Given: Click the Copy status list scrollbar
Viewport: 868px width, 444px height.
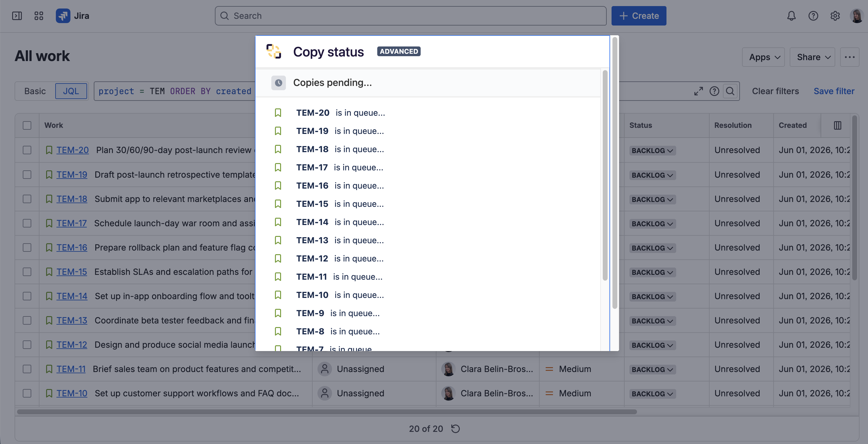Looking at the screenshot, I should click(x=605, y=175).
